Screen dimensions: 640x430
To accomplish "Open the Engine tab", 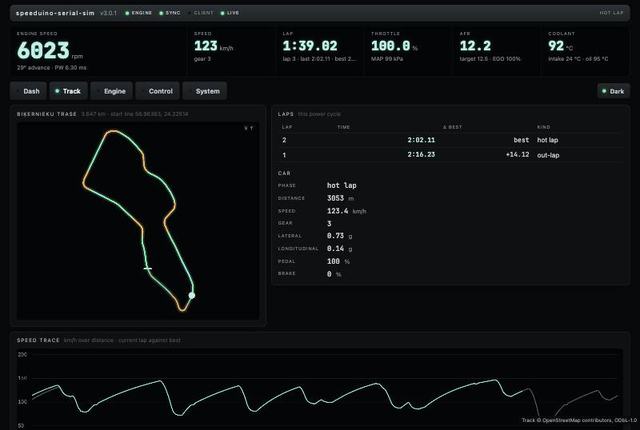I will click(x=111, y=91).
